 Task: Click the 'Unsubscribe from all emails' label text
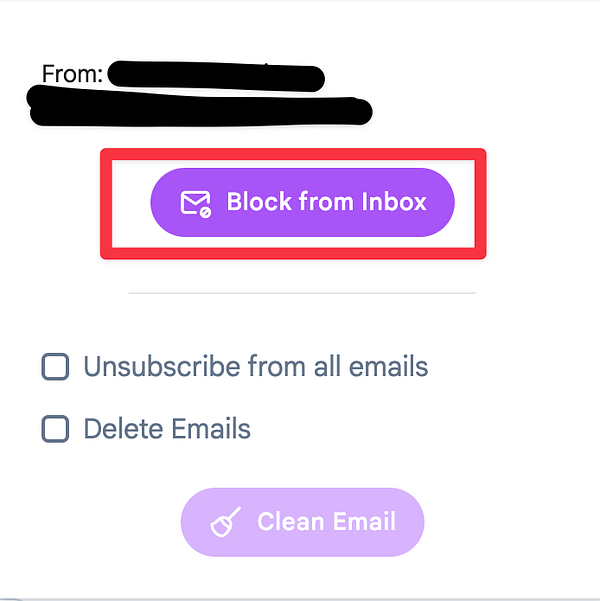255,367
